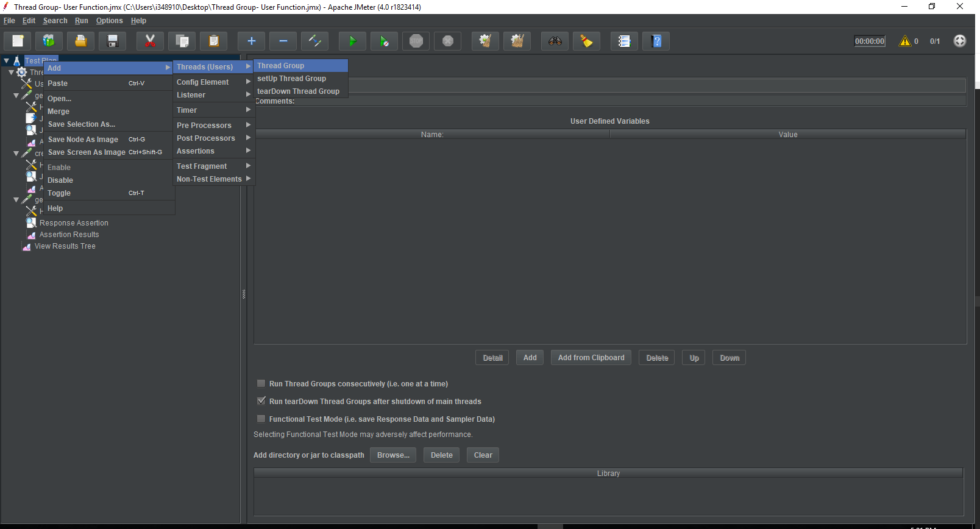Click the warning triangle log icon
Image resolution: width=980 pixels, height=529 pixels.
(x=905, y=41)
